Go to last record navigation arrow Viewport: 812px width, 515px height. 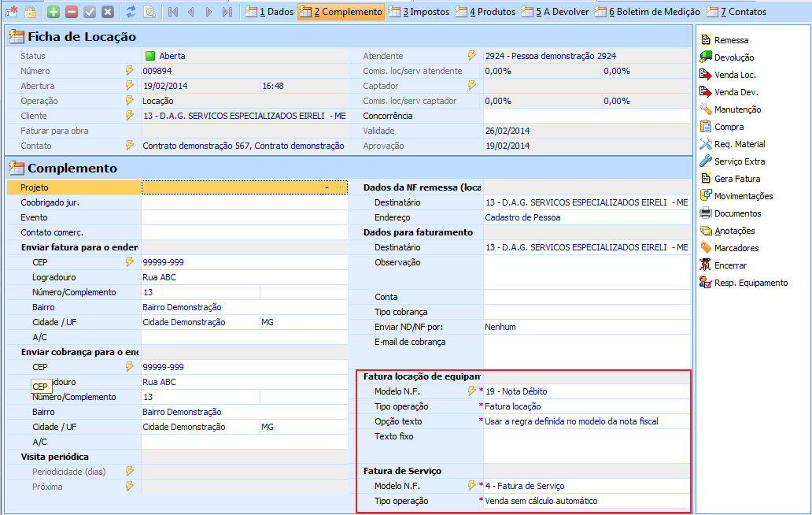(227, 11)
